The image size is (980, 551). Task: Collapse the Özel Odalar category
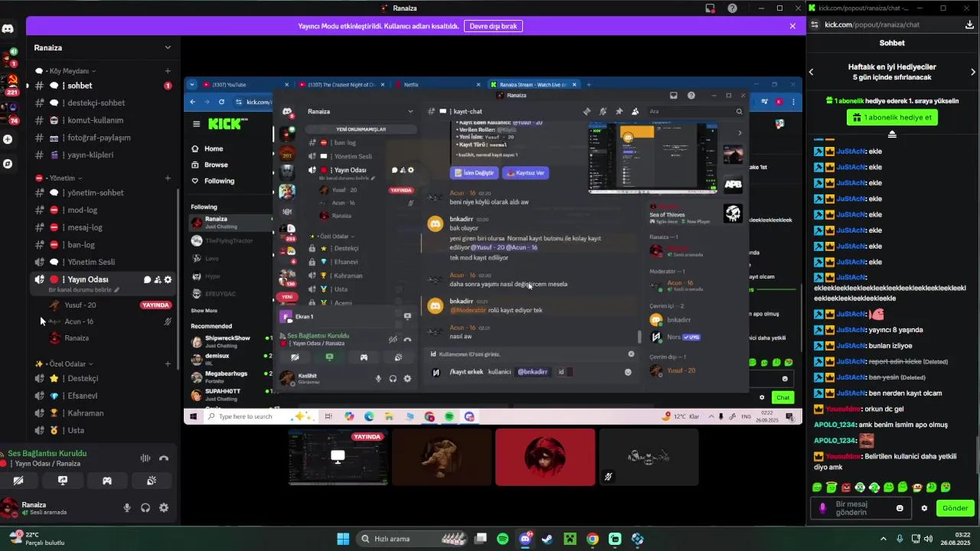pos(64,364)
